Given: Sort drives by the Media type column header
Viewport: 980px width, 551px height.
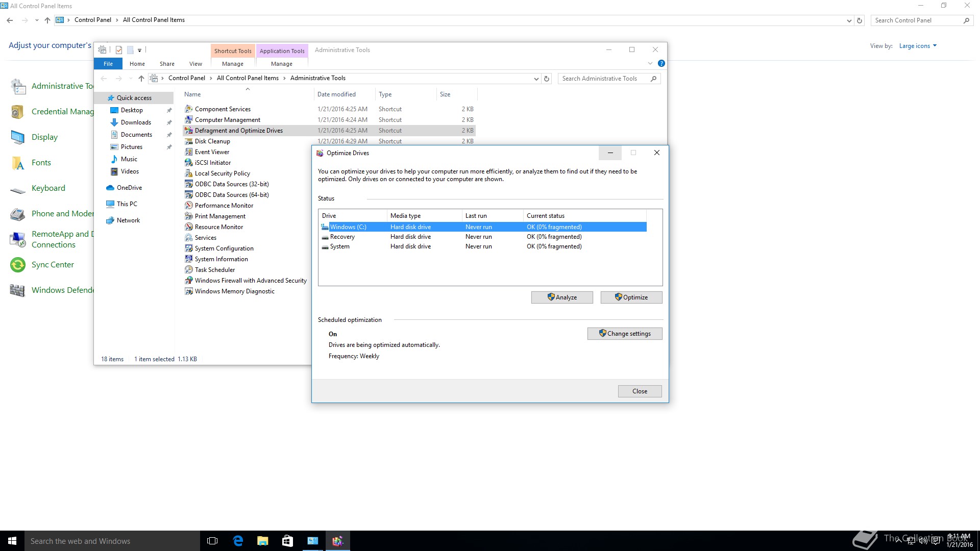Looking at the screenshot, I should point(424,216).
